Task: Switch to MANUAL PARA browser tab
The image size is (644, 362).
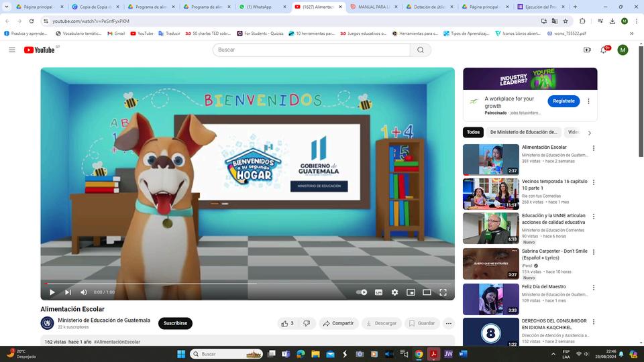Action: coord(374,7)
